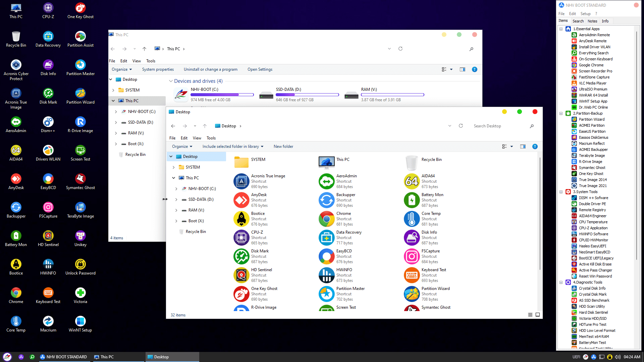Collapse 4.Diagnostic Tools group in NHV panel
This screenshot has width=644, height=362.
tap(561, 282)
